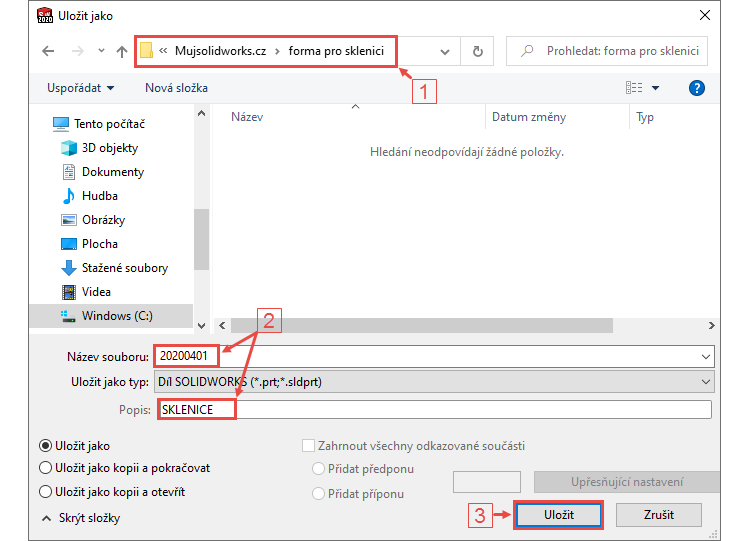
Task: Open 3D objekty folder
Action: tap(110, 148)
